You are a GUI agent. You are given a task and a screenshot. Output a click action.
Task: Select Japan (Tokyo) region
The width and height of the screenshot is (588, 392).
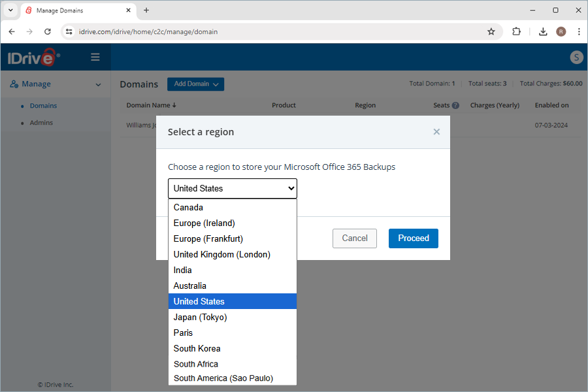(x=233, y=317)
